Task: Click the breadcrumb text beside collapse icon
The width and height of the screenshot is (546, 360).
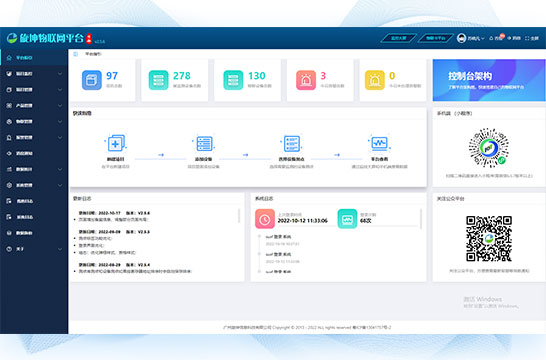Action: [93, 54]
